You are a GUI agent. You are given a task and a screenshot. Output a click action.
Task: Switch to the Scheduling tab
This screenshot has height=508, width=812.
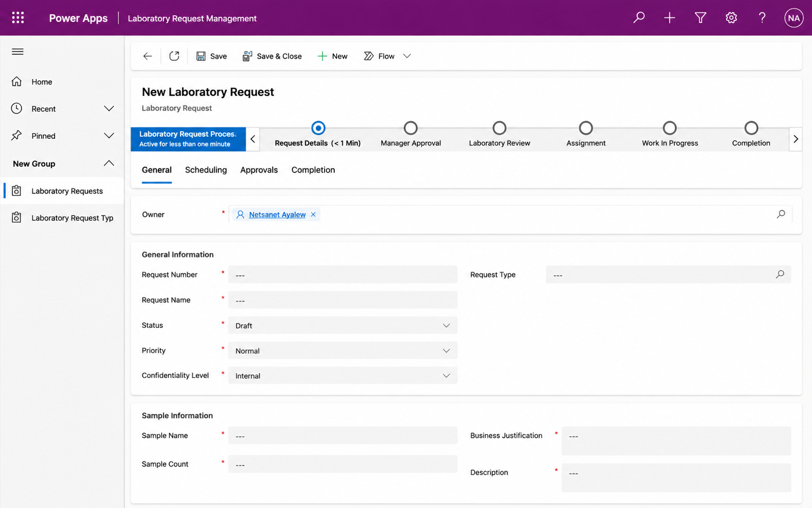206,170
